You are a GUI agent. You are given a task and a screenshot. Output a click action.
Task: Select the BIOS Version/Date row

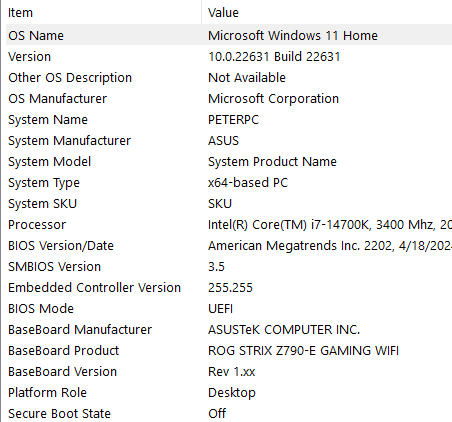pyautogui.click(x=229, y=245)
